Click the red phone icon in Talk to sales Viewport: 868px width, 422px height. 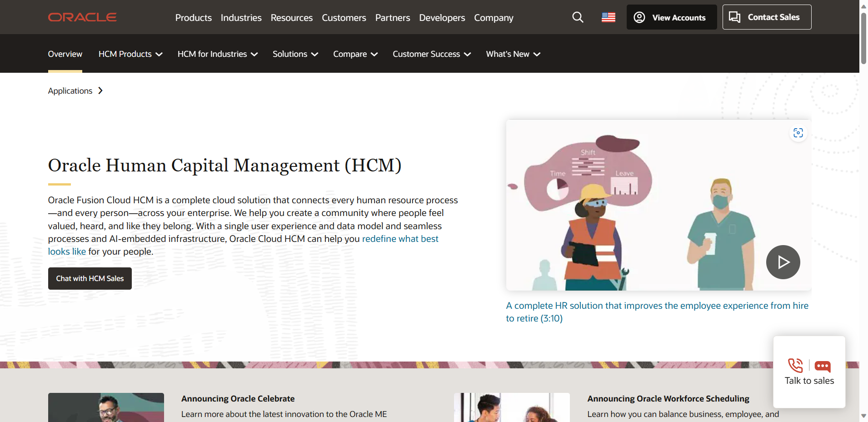pyautogui.click(x=795, y=366)
